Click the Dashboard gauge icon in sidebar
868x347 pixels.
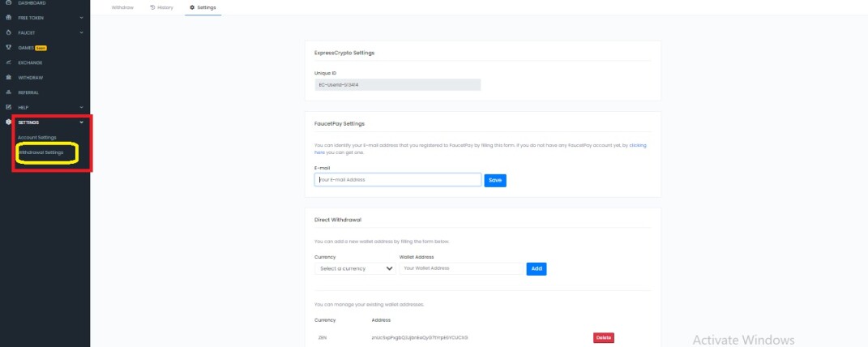point(8,2)
